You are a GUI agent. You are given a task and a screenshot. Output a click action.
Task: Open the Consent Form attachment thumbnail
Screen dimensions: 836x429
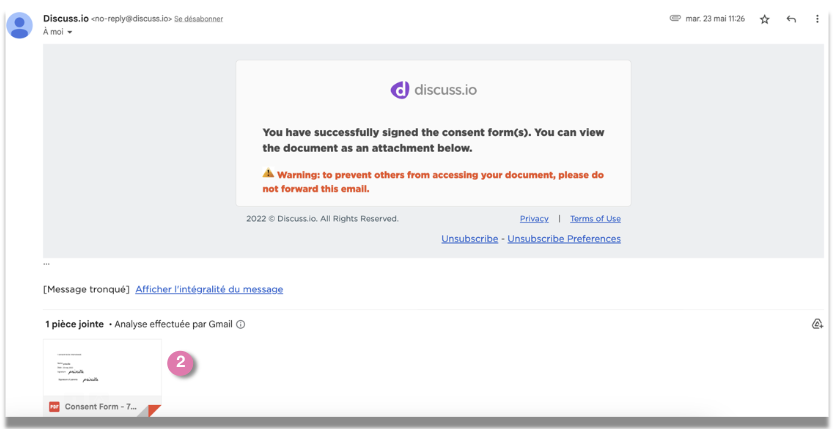pos(102,370)
